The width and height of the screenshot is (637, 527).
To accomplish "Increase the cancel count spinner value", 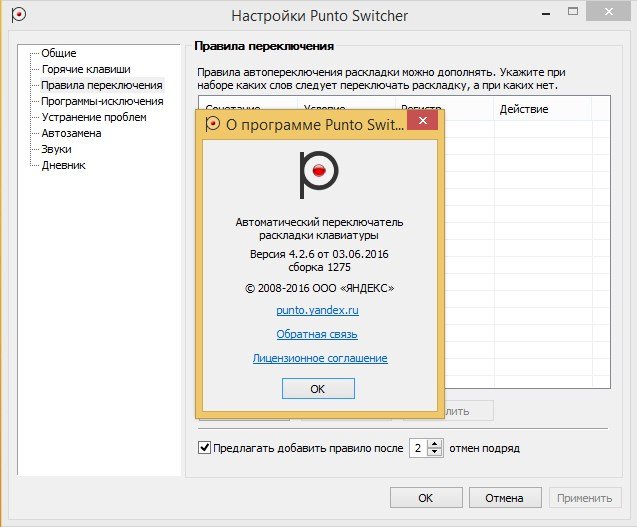I will 435,444.
